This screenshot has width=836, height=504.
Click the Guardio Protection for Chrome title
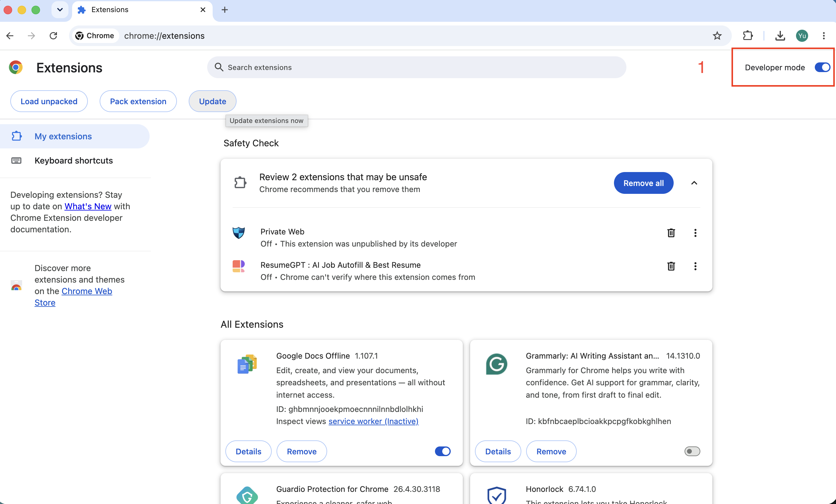[x=332, y=489]
